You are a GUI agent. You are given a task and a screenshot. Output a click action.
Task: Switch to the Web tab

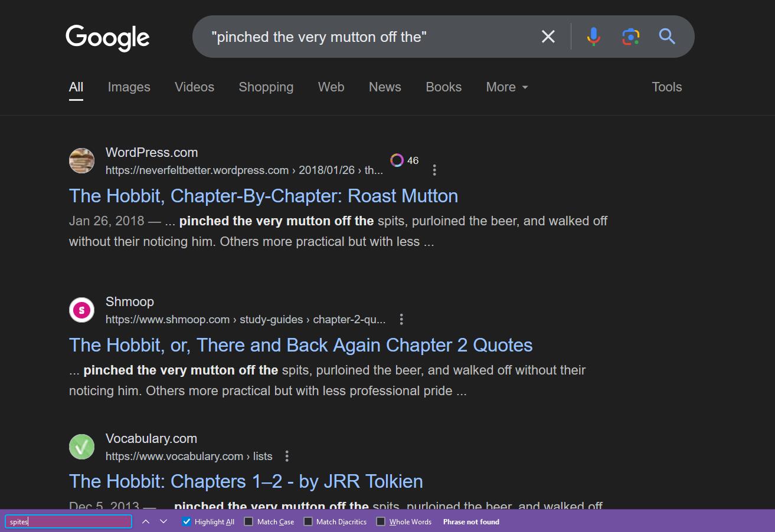(x=331, y=87)
